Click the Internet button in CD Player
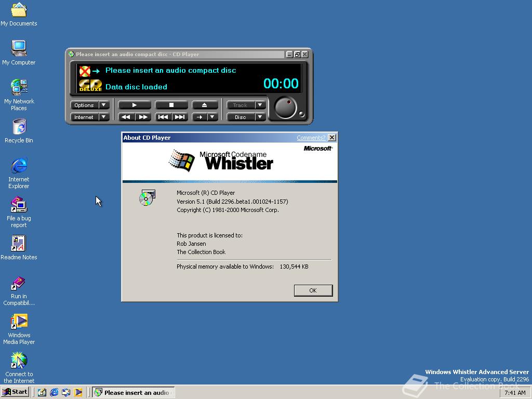 84,117
